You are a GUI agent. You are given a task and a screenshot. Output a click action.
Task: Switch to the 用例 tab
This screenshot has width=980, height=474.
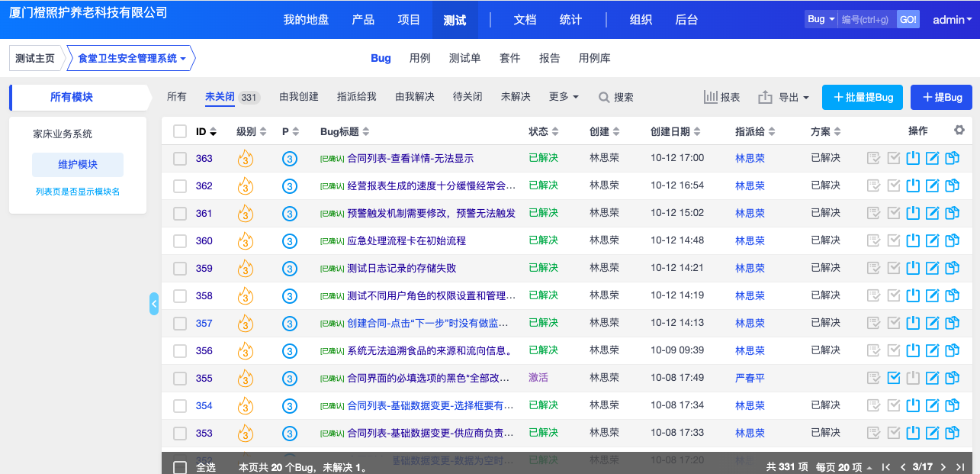pos(419,58)
